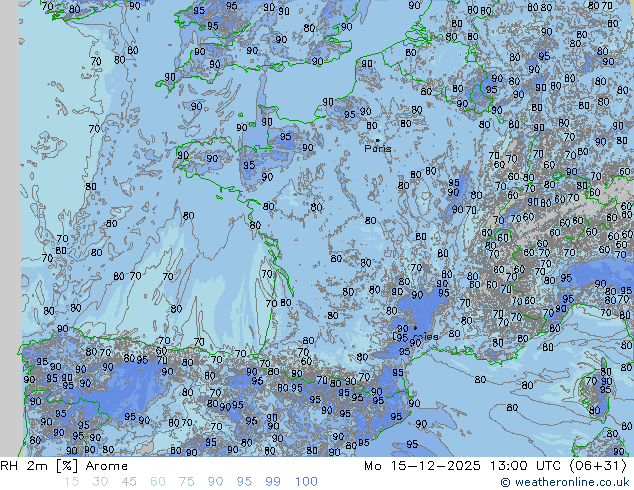Image resolution: width=634 pixels, height=490 pixels.
Task: Click legend value 45
Action: pos(129,482)
